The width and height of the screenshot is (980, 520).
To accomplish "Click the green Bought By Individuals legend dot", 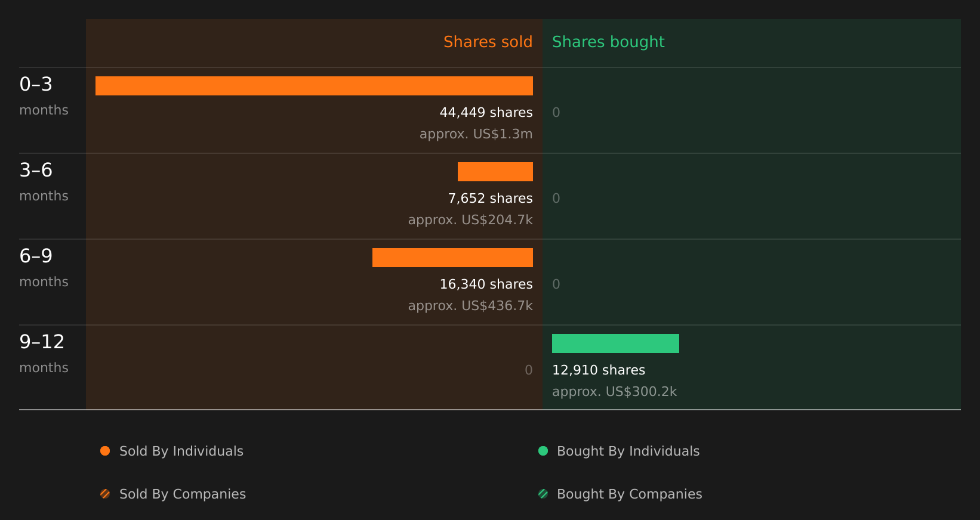I will (x=543, y=451).
